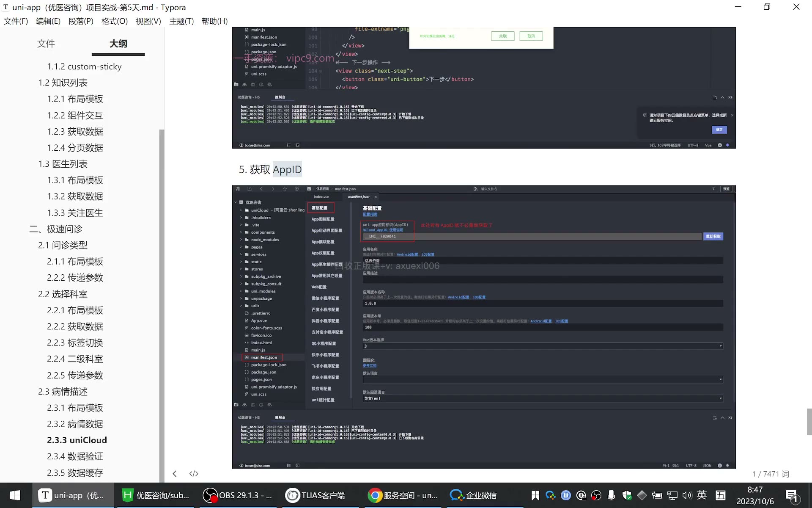
Task: Open the 段落(P) menu
Action: 81,21
